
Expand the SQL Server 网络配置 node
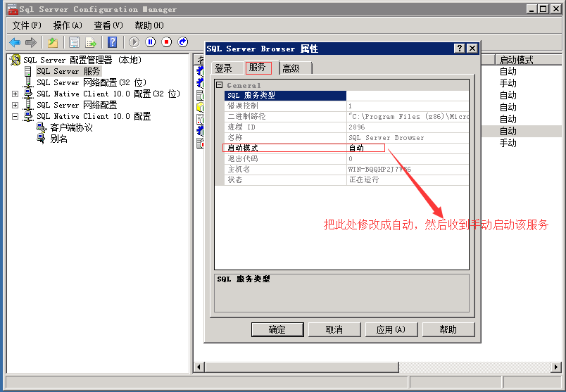pyautogui.click(x=15, y=105)
